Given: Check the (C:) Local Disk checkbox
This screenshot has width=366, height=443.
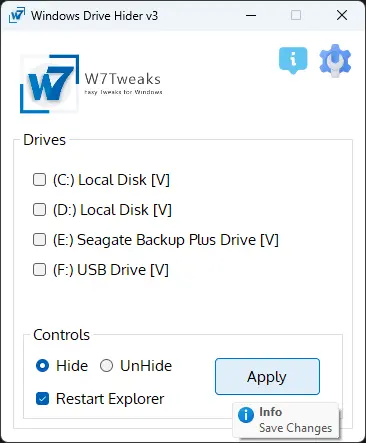Looking at the screenshot, I should tap(39, 179).
